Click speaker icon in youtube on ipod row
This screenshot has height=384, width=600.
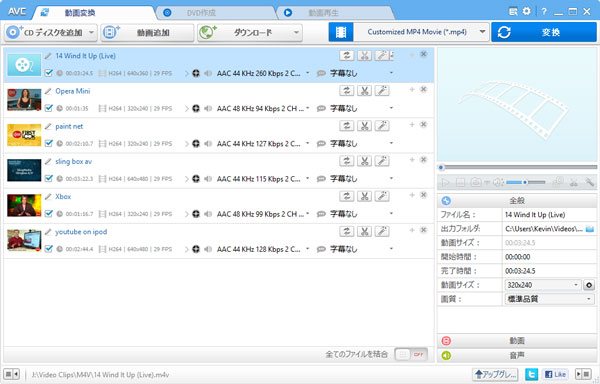tap(208, 249)
